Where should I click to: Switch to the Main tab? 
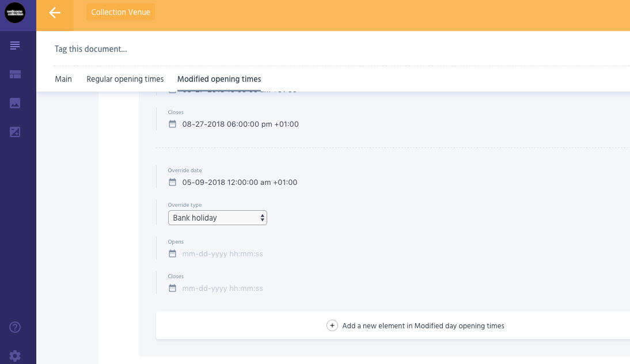(x=63, y=79)
